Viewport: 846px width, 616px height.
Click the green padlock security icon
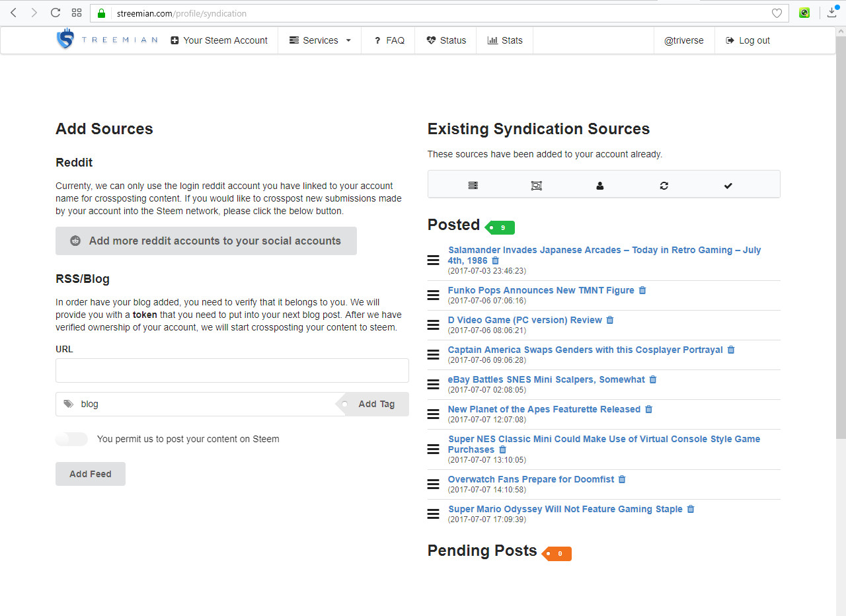pyautogui.click(x=101, y=13)
